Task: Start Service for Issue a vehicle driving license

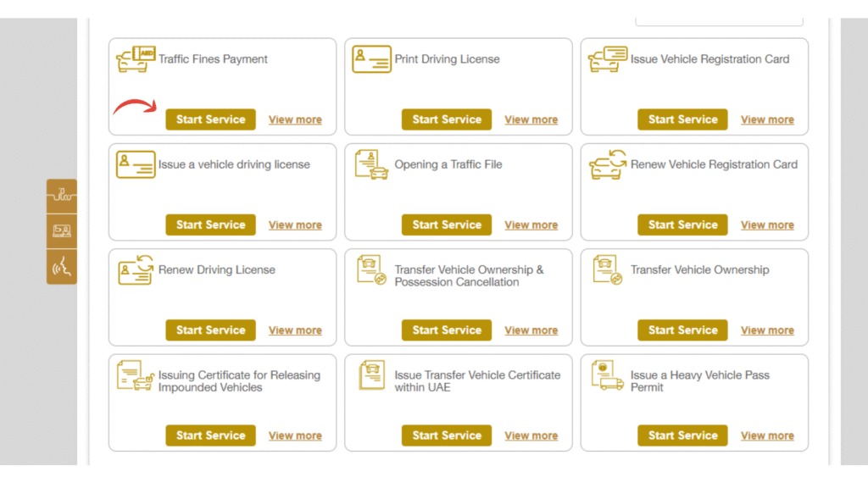Action: coord(210,225)
